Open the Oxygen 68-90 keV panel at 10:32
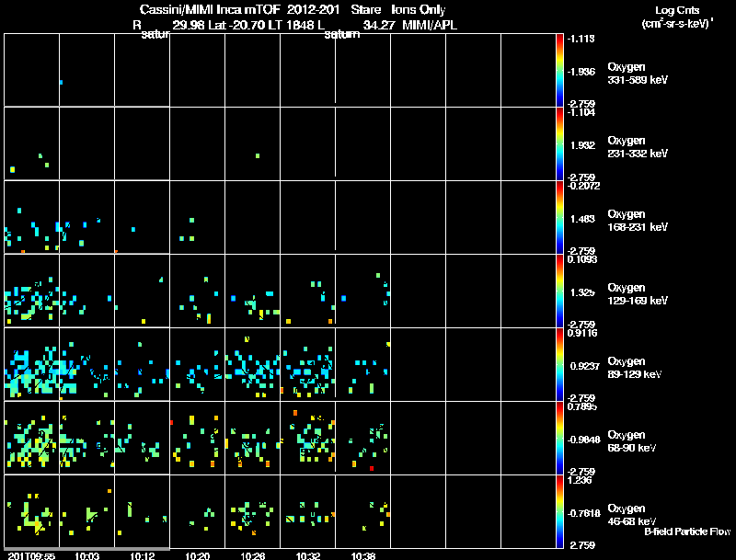Image resolution: width=736 pixels, height=560 pixels. point(308,438)
